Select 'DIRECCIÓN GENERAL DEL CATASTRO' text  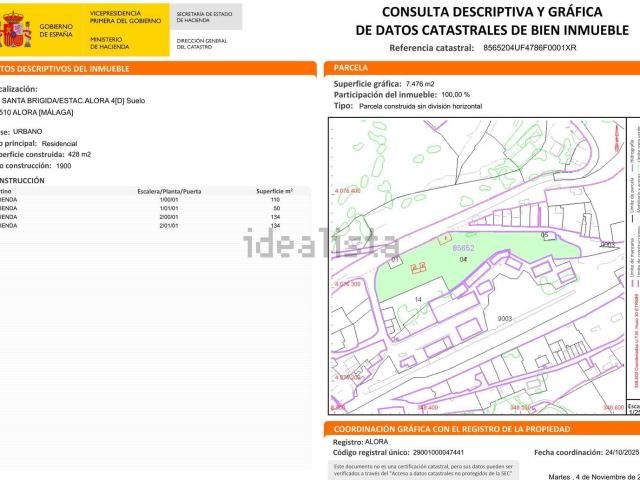coord(202,44)
